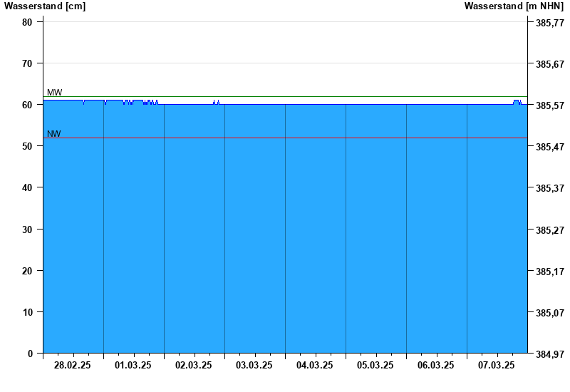
Task: Click the 06.03.25 date label
Action: pyautogui.click(x=436, y=366)
